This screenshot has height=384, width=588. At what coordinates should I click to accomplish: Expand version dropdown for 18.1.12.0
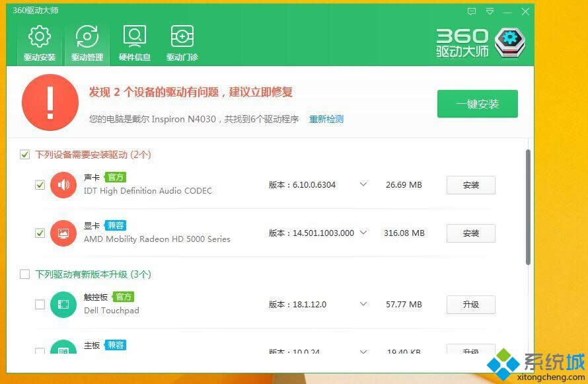[x=363, y=304]
